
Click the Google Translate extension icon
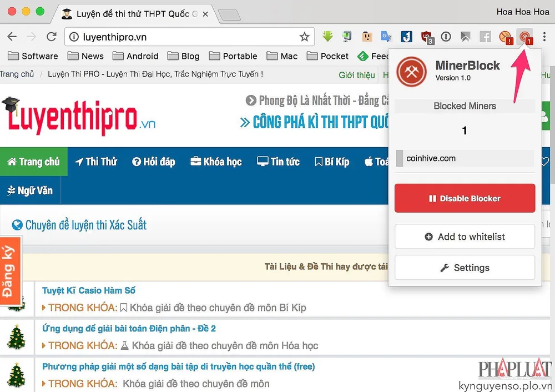pos(386,37)
